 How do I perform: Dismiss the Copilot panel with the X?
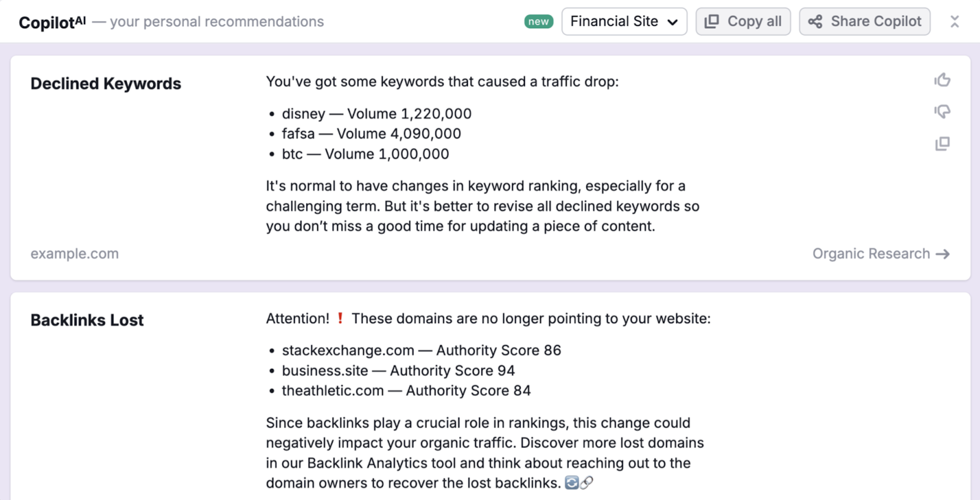click(x=954, y=21)
